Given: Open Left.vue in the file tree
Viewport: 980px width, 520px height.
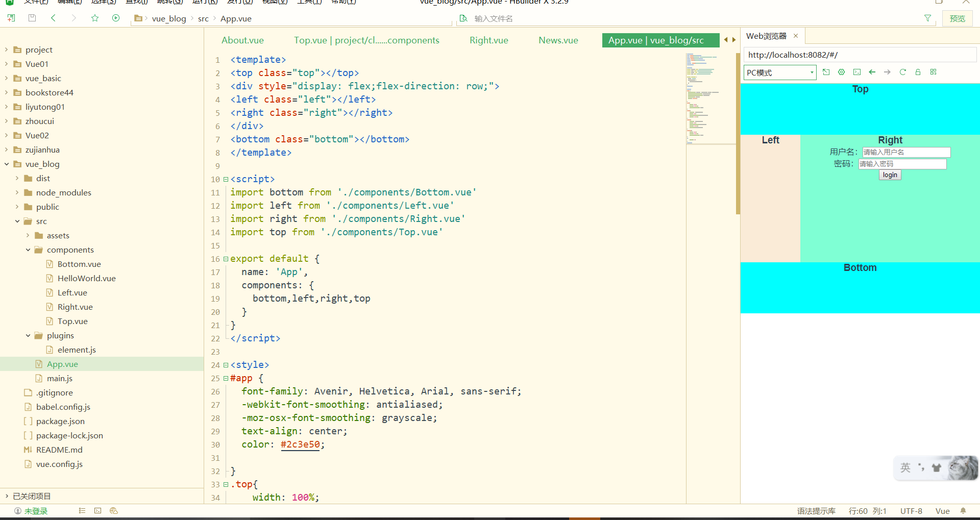Looking at the screenshot, I should tap(72, 292).
